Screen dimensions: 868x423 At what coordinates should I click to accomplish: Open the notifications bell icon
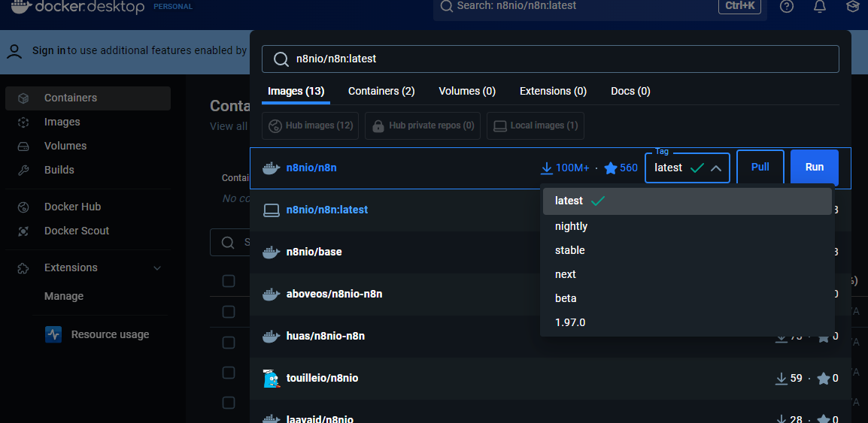820,6
